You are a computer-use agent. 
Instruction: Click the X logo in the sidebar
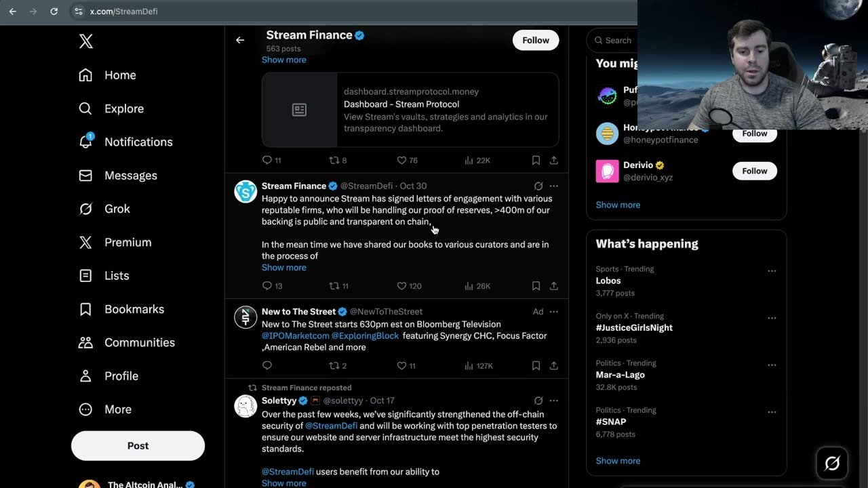[x=86, y=41]
